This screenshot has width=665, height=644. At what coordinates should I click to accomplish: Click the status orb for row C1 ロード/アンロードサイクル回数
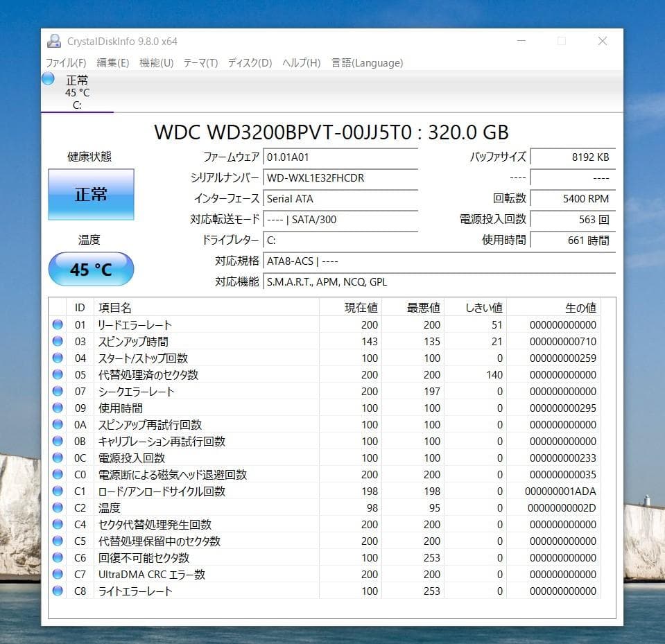pos(58,491)
